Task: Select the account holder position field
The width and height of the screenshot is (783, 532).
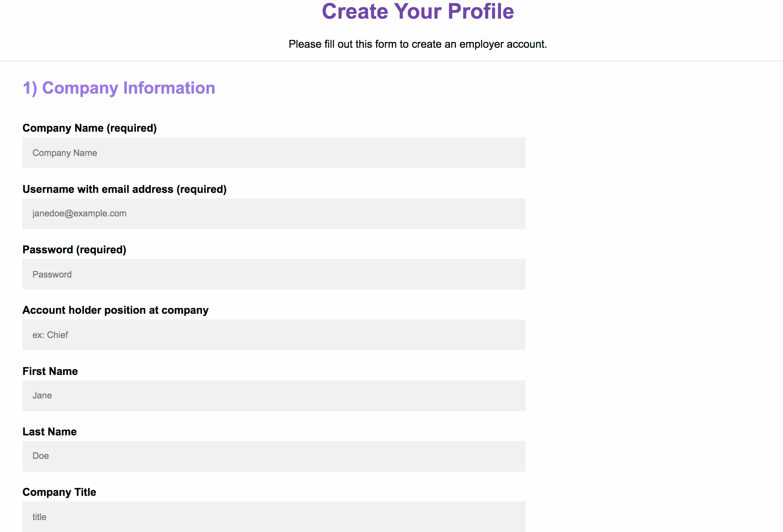Action: [x=274, y=335]
